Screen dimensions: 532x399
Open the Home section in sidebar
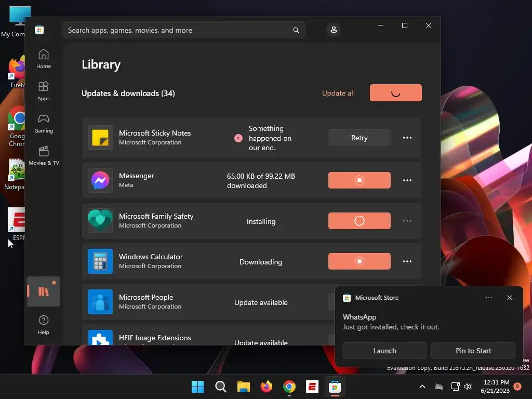pyautogui.click(x=44, y=59)
